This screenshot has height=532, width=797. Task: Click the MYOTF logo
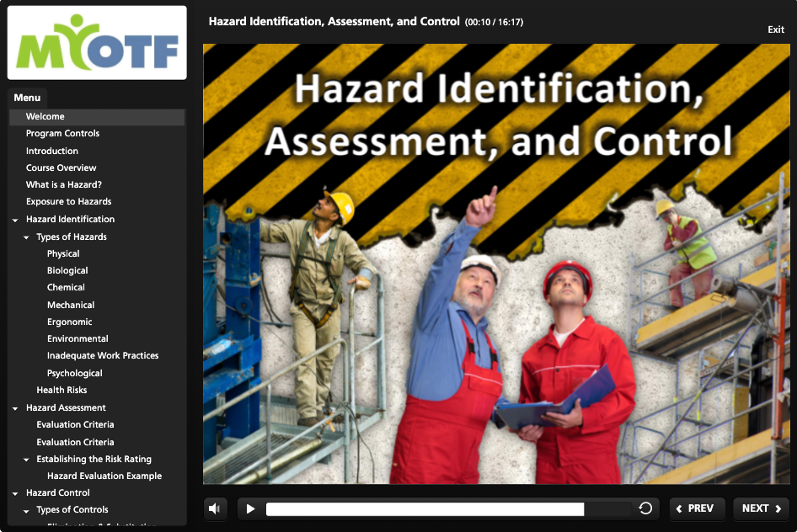tap(97, 43)
